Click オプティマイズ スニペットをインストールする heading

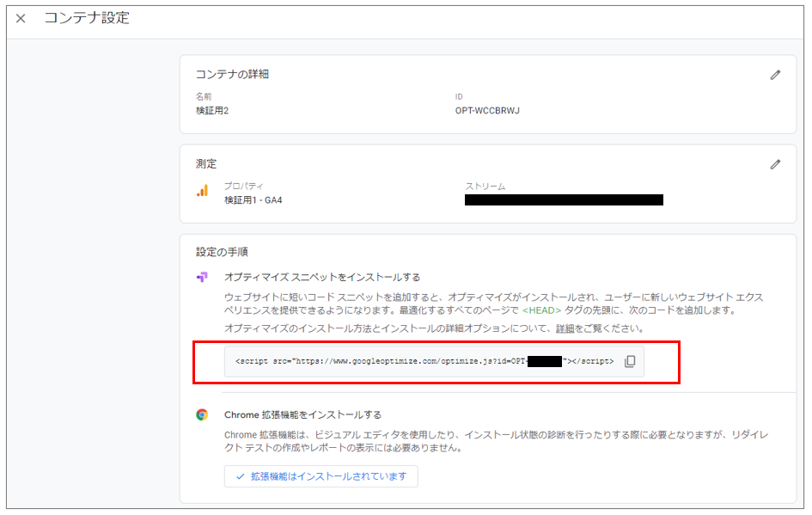322,277
